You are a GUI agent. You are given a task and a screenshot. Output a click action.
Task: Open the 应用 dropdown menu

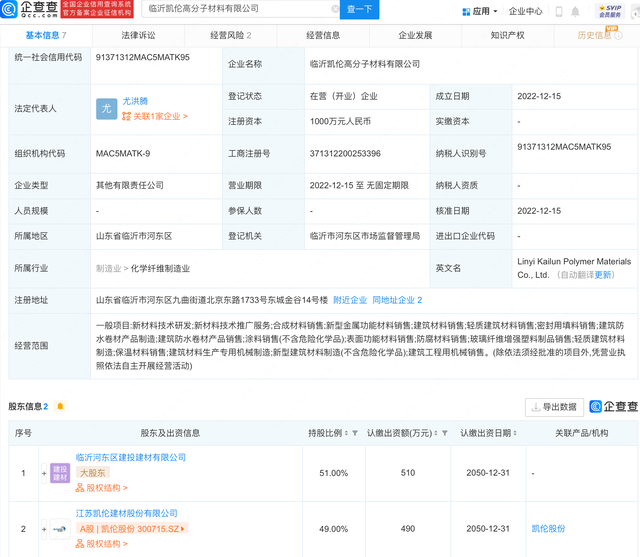[484, 12]
